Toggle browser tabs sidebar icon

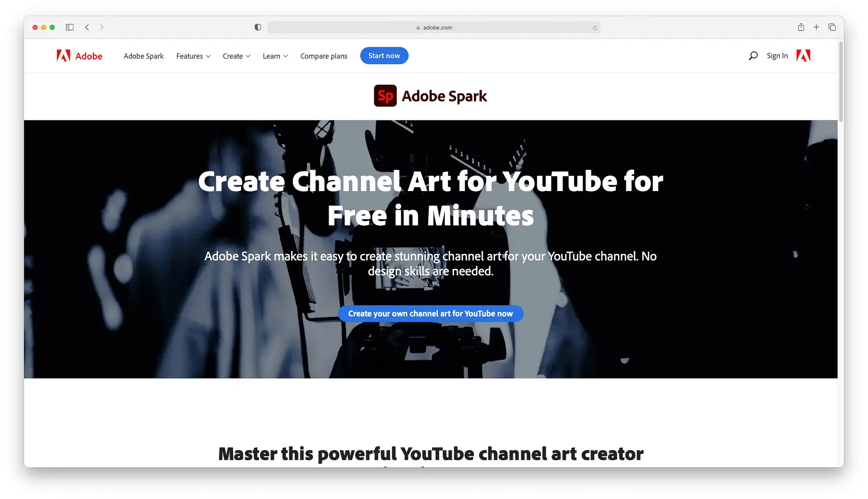(69, 26)
